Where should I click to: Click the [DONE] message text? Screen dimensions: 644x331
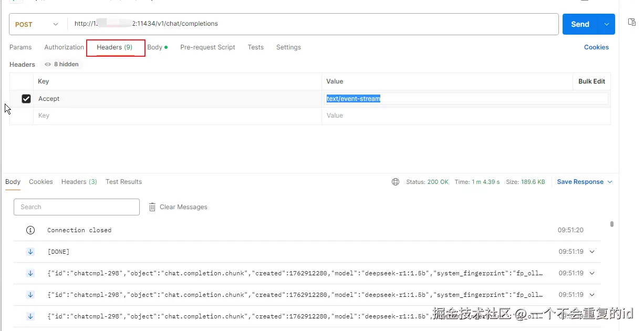pyautogui.click(x=58, y=252)
